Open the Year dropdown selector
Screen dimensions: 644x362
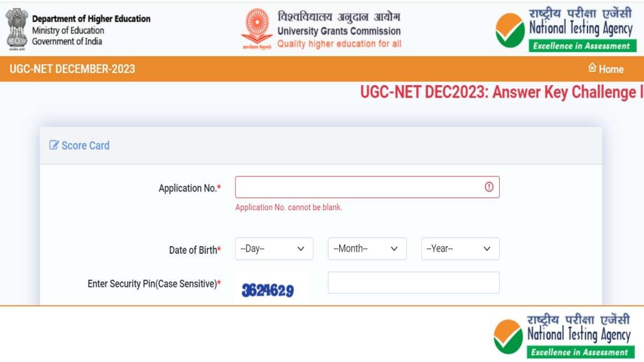460,249
